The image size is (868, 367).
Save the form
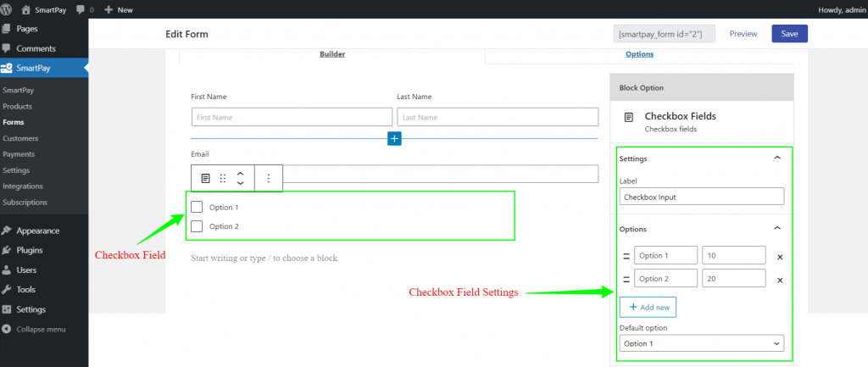(789, 34)
